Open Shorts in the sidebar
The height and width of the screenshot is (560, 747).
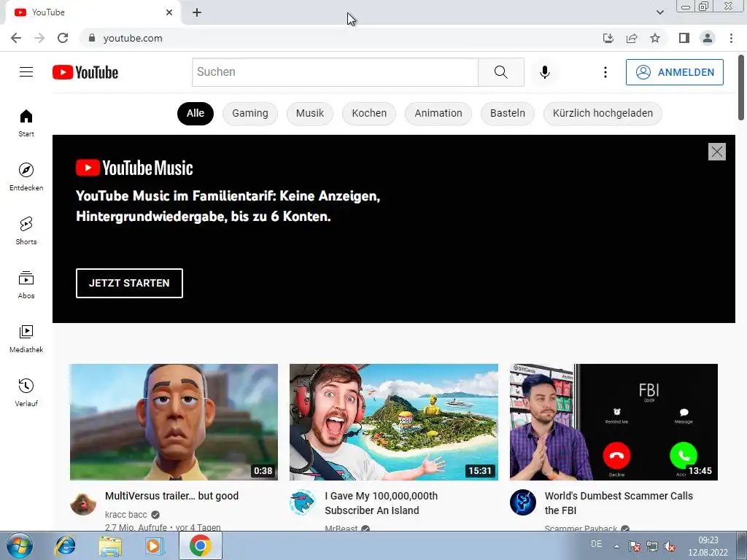[x=26, y=230]
